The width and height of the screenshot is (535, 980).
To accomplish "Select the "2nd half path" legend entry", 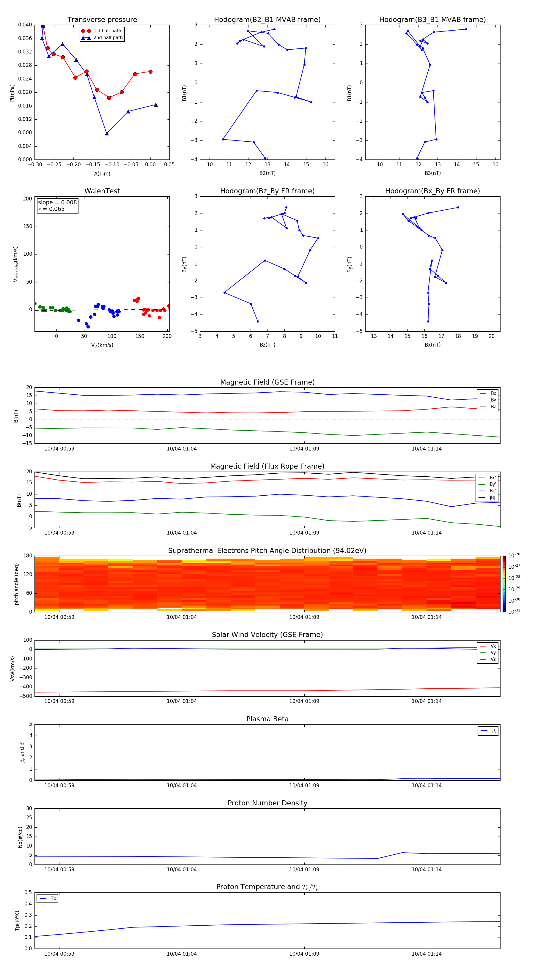I will point(102,38).
